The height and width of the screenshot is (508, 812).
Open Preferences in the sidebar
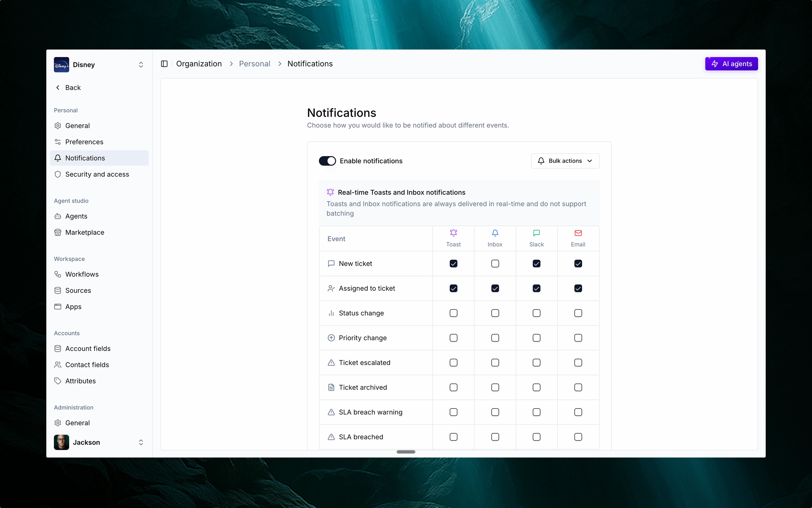coord(99,142)
